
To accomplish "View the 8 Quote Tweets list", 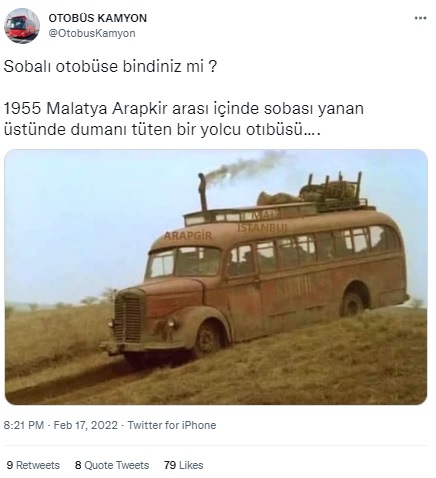I will tap(112, 465).
